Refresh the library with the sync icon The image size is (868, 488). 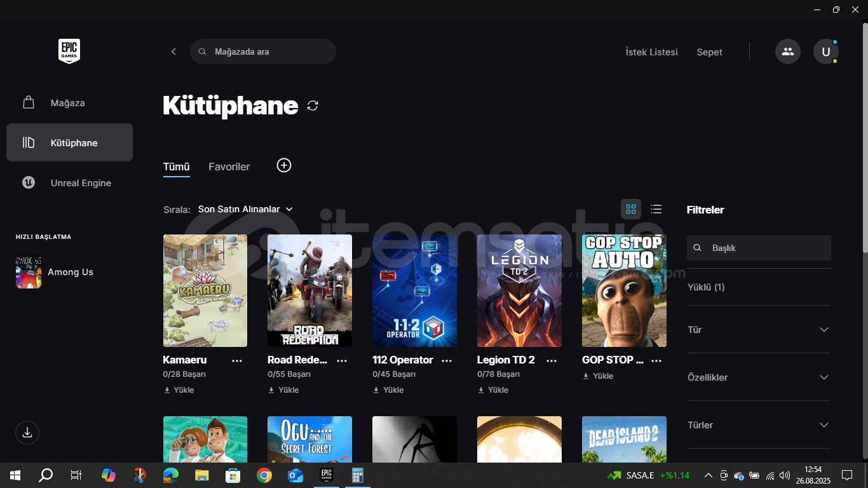(x=313, y=105)
